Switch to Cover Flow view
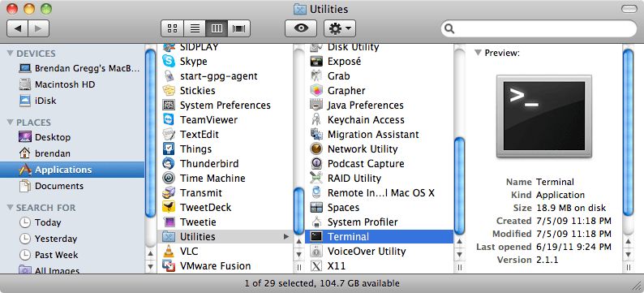This screenshot has height=293, width=644. click(239, 28)
